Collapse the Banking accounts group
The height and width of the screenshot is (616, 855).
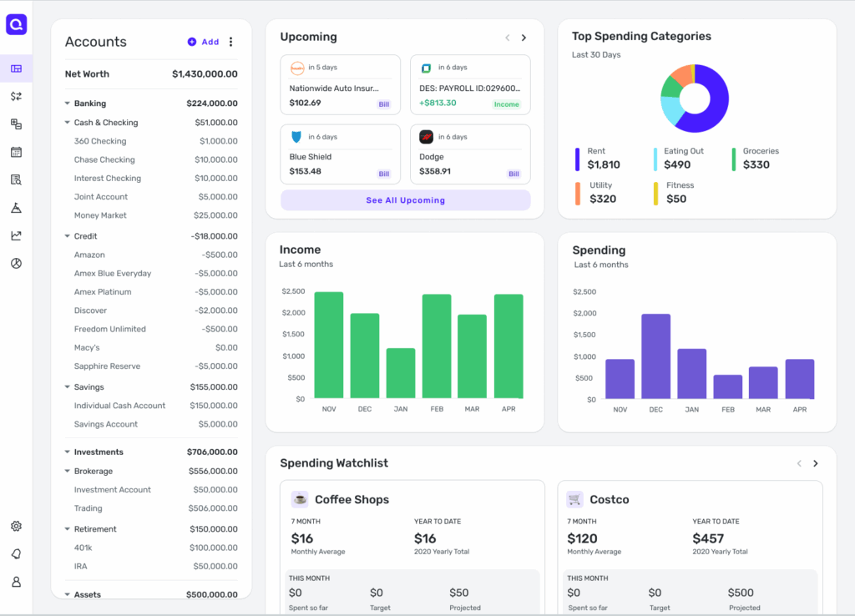tap(67, 104)
